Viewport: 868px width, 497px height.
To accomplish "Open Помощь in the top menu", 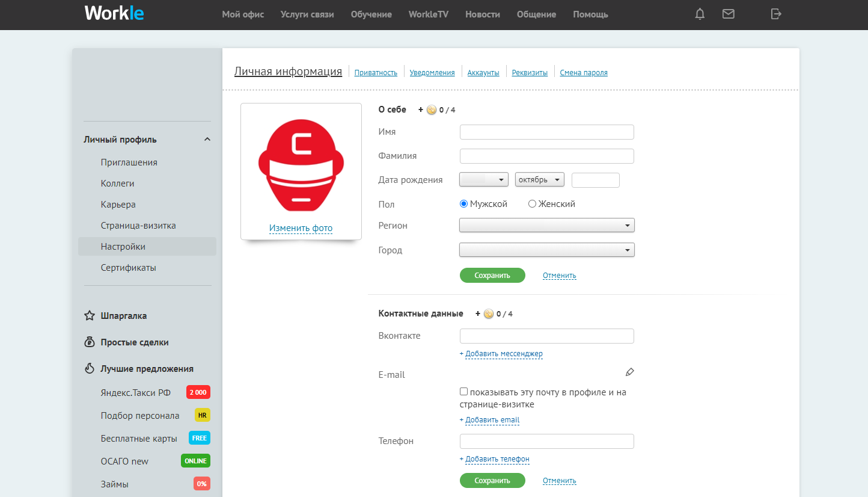I will tap(591, 14).
